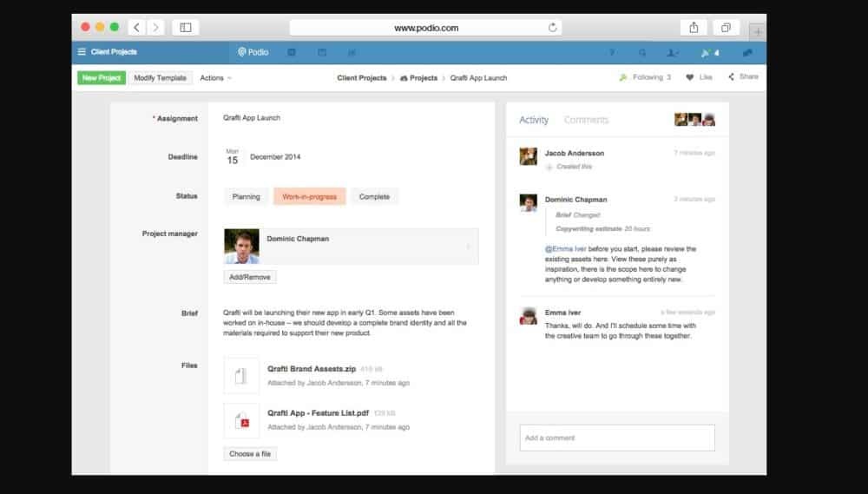Image resolution: width=868 pixels, height=494 pixels.
Task: Open the notifications icon showing 4
Action: pos(710,53)
